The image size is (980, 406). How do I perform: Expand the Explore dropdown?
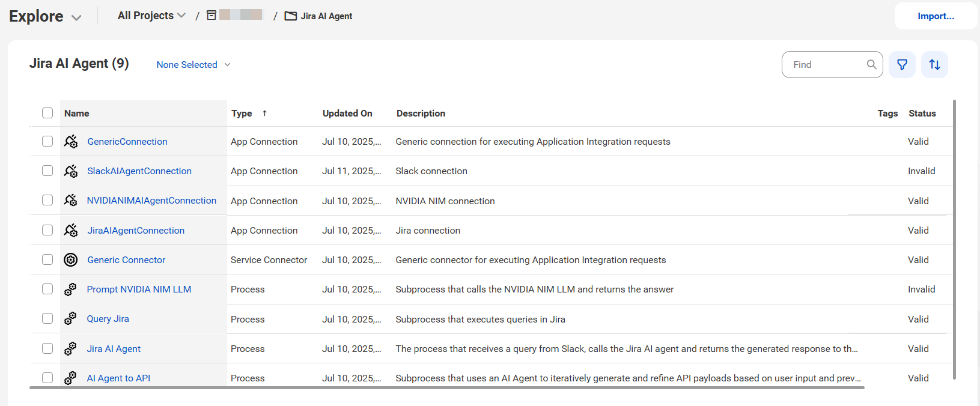click(45, 16)
